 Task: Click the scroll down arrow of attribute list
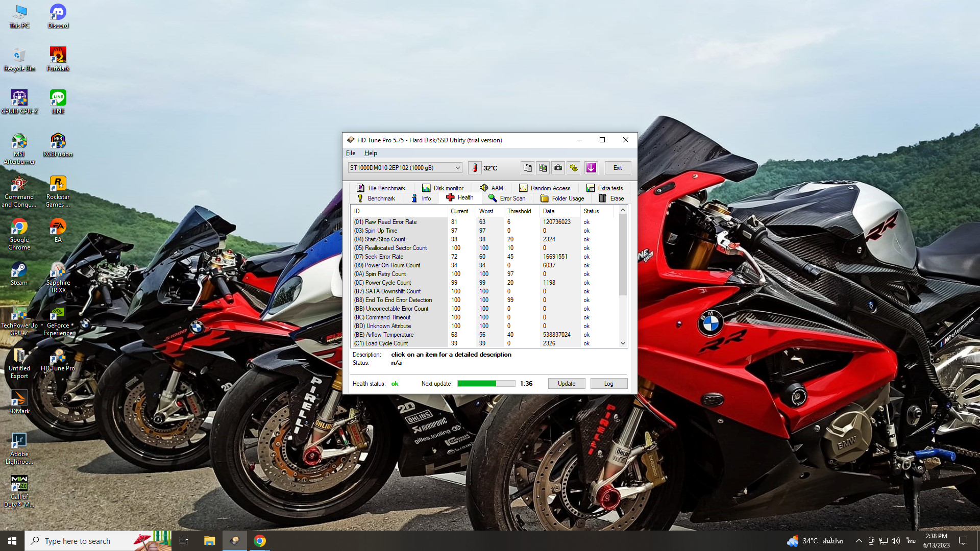pyautogui.click(x=623, y=343)
